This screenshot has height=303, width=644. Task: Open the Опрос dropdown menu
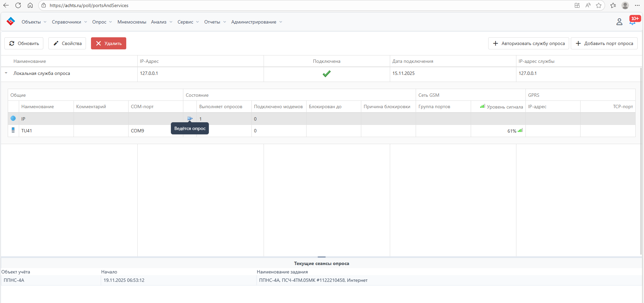tap(102, 22)
